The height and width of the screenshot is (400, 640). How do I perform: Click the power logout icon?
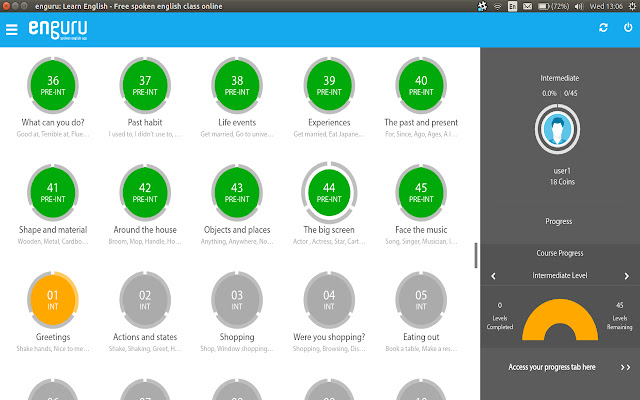click(628, 27)
